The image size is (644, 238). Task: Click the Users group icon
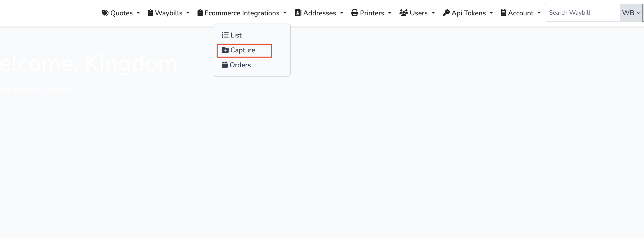[x=403, y=13]
